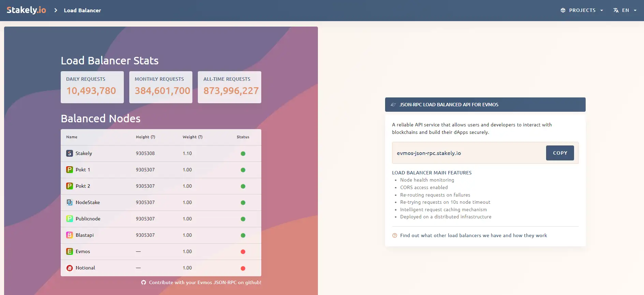Click the Stakely node logo icon
Image resolution: width=644 pixels, height=295 pixels.
point(70,153)
